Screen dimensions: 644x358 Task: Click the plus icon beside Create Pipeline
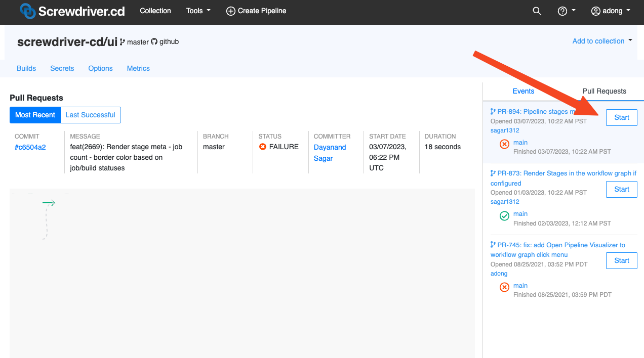tap(230, 11)
